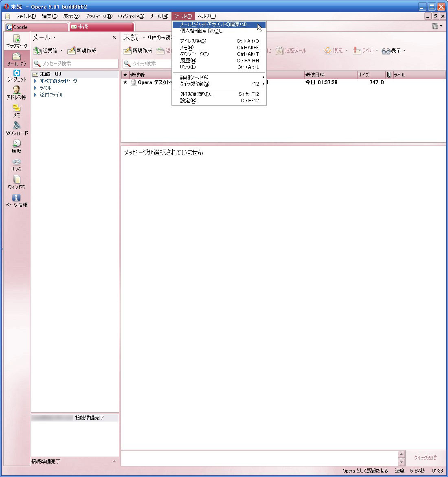The width and height of the screenshot is (448, 477).
Task: Click the magnifier in メッセージ検索 field
Action: [37, 64]
